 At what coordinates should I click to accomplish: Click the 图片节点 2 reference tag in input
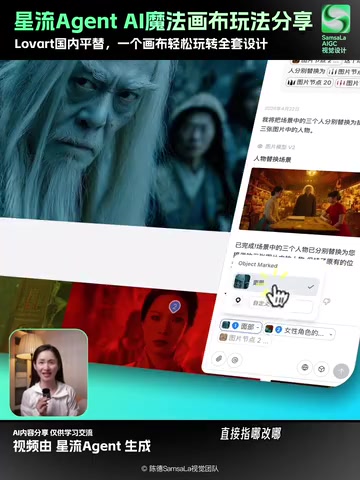(x=244, y=339)
